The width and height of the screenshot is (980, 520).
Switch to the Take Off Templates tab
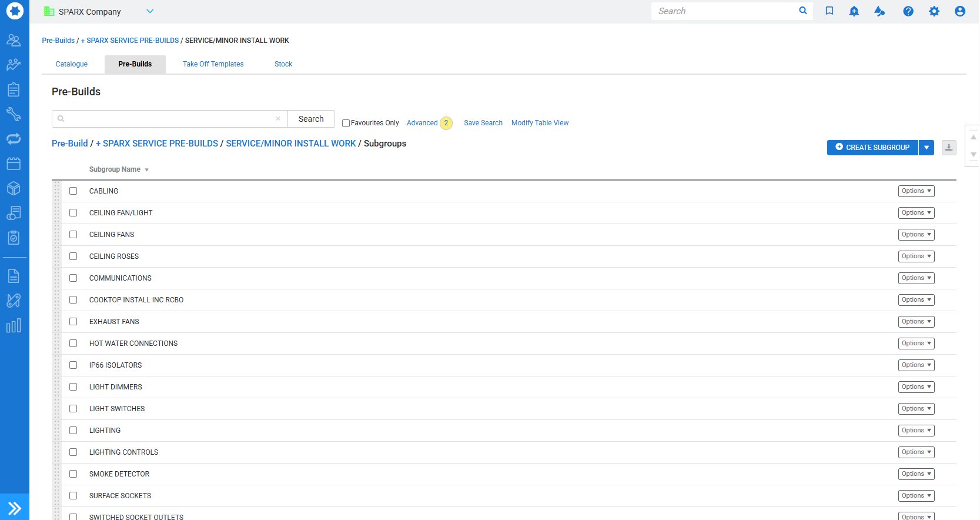(213, 64)
